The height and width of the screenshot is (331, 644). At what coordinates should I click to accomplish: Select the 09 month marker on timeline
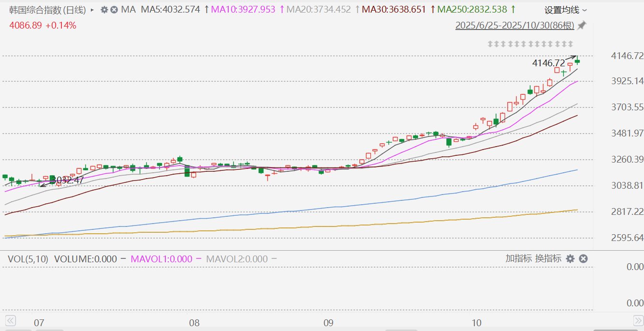(328, 322)
